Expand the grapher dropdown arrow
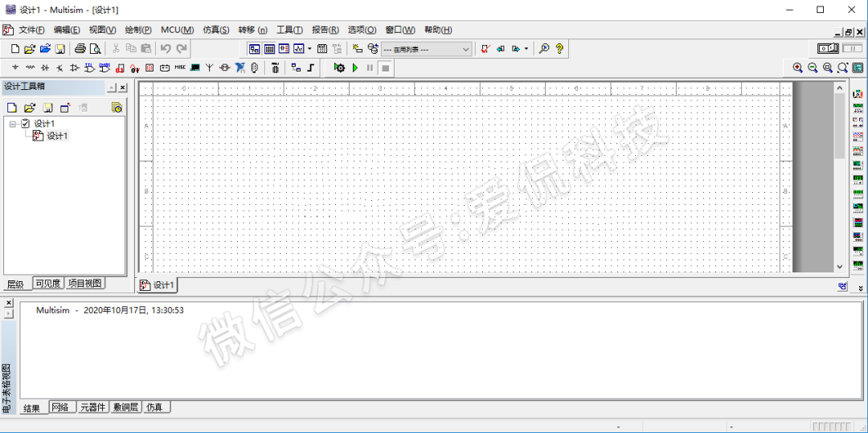Screen dimensions: 868x433 [x=309, y=49]
